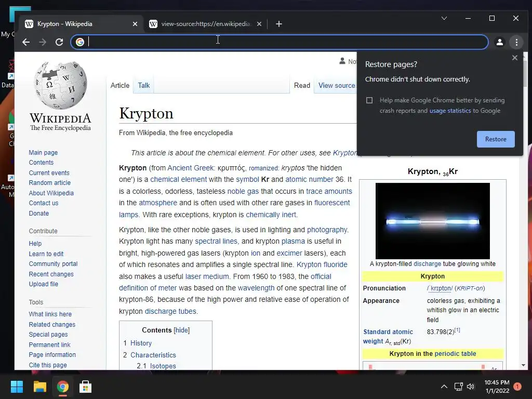The image size is (532, 399).
Task: Open the usage statistics link
Action: pos(450,111)
